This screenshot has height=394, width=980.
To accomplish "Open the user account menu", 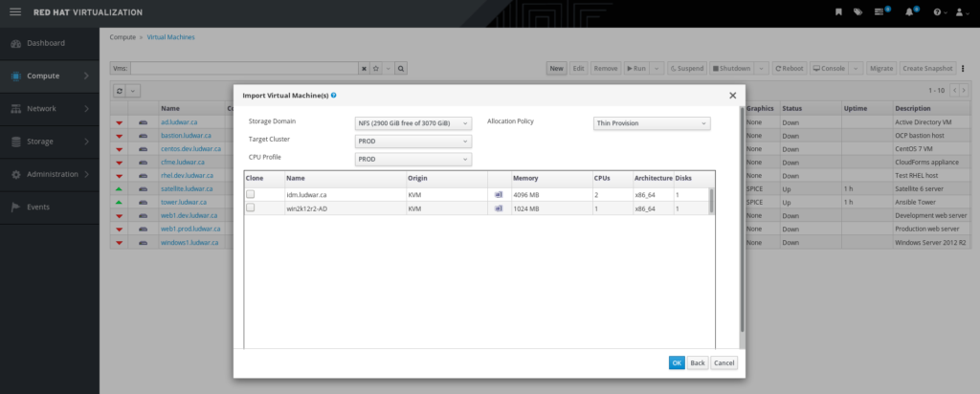I will pos(962,11).
